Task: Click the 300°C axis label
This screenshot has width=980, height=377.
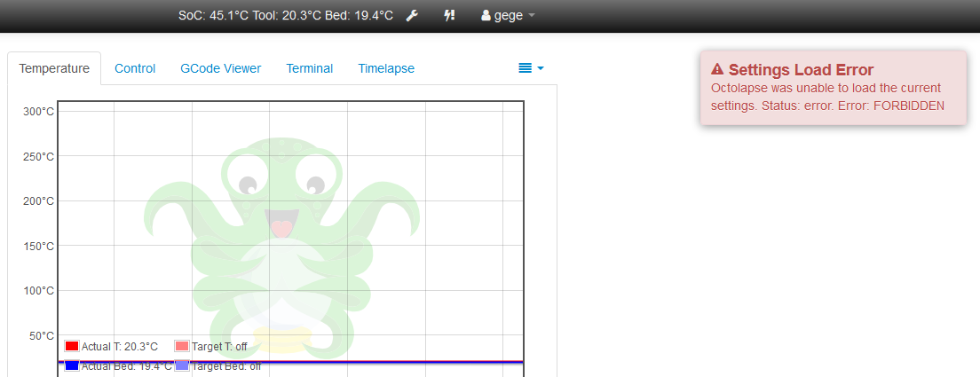Action: click(39, 112)
